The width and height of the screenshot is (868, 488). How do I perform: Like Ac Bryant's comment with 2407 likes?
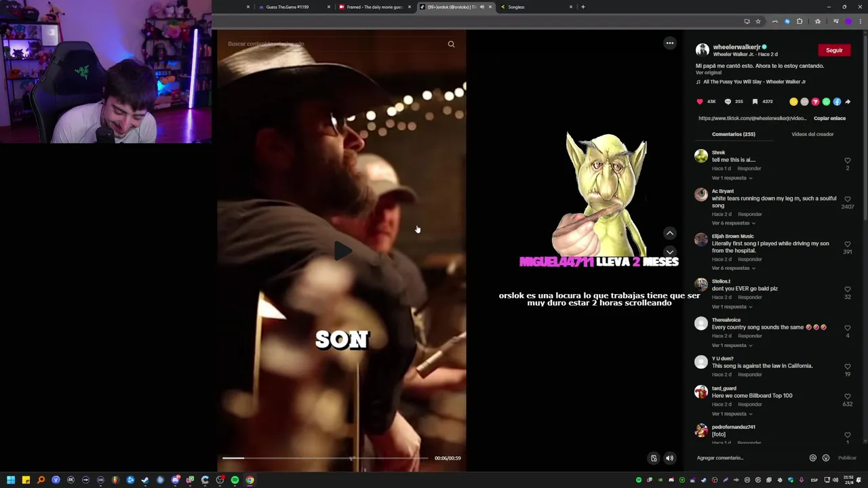point(847,199)
